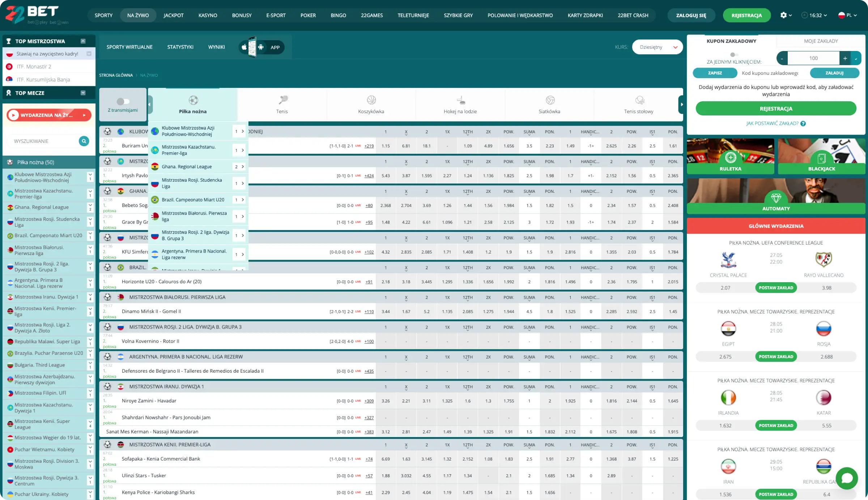Screen dimensions: 868x500
Task: Expand Ghana Regional League submenu arrow
Action: point(243,166)
